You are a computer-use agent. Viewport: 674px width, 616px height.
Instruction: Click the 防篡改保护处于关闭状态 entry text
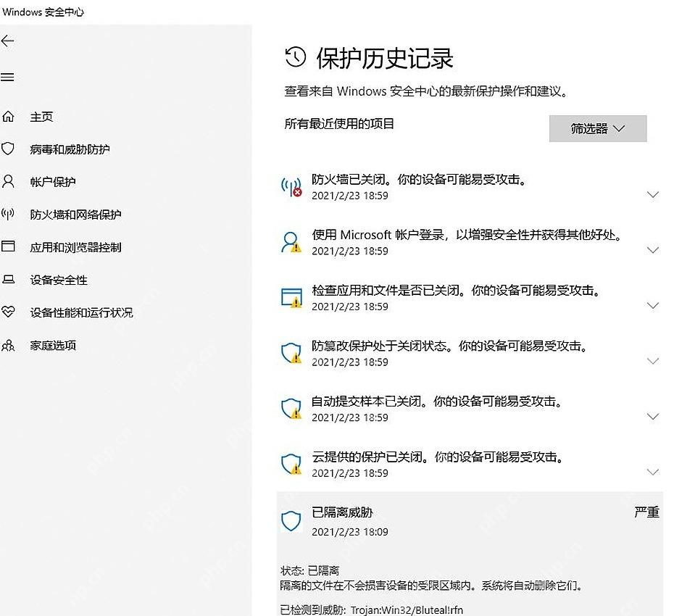coord(450,346)
